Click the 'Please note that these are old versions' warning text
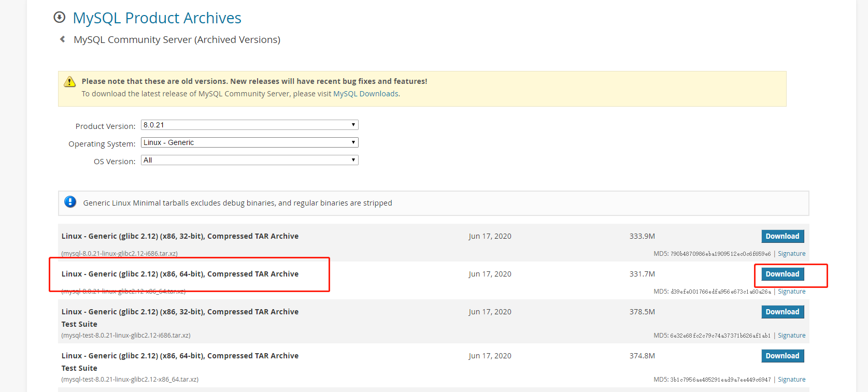868x392 pixels. point(254,81)
